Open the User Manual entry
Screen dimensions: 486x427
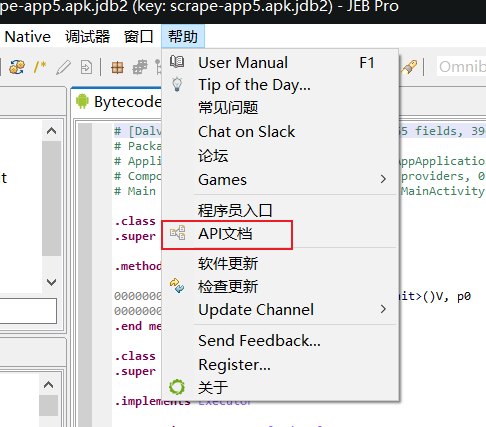pyautogui.click(x=280, y=63)
